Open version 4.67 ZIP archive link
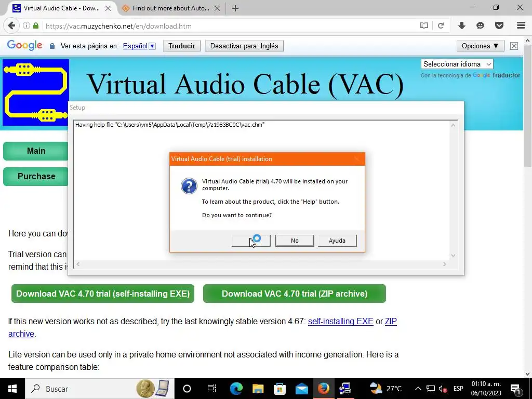This screenshot has width=532, height=399. point(391,321)
